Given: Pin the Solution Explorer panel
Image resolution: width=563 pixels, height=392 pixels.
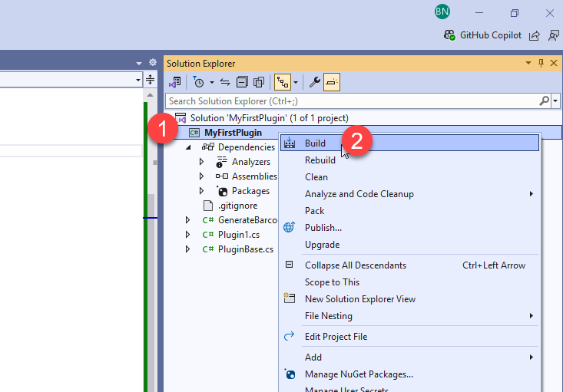Looking at the screenshot, I should (x=541, y=64).
